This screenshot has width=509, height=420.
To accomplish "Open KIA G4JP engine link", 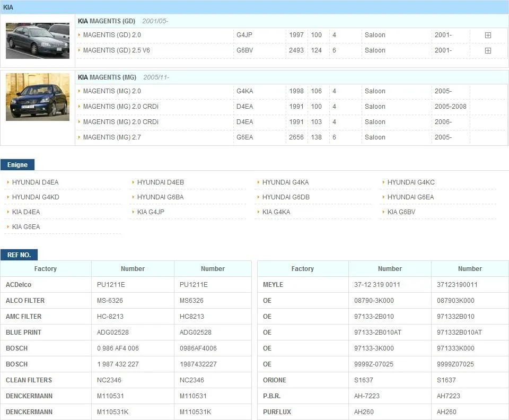I will click(x=151, y=212).
